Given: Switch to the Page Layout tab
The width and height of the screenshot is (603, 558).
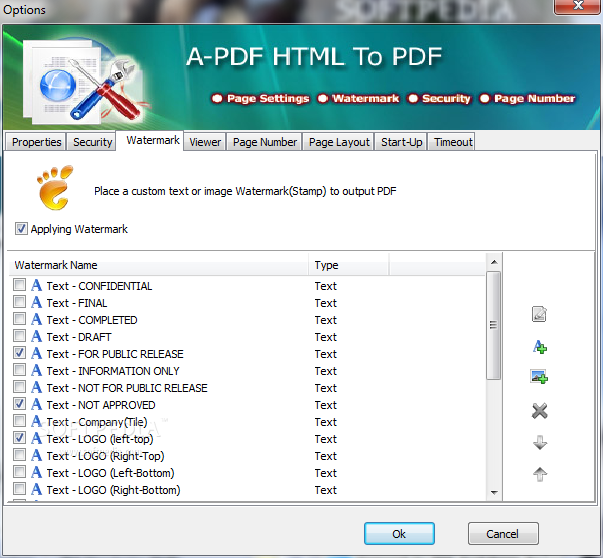Looking at the screenshot, I should pos(339,142).
